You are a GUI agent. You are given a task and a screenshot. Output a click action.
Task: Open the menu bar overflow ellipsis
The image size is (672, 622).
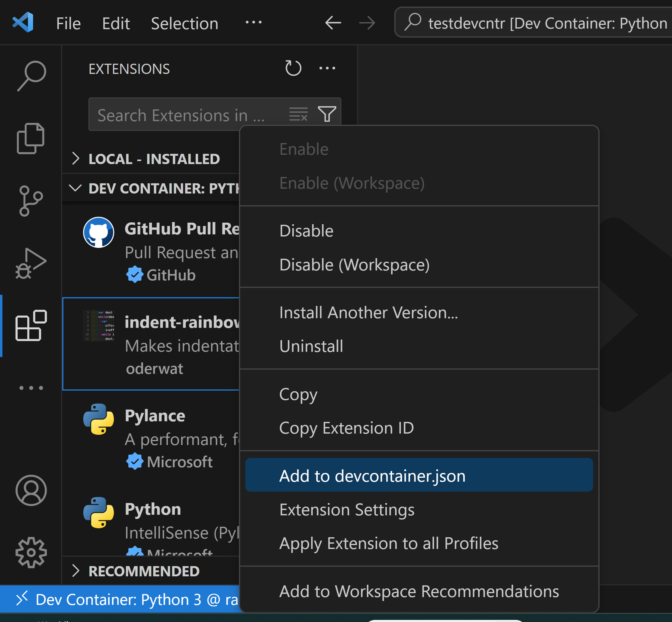pyautogui.click(x=254, y=23)
